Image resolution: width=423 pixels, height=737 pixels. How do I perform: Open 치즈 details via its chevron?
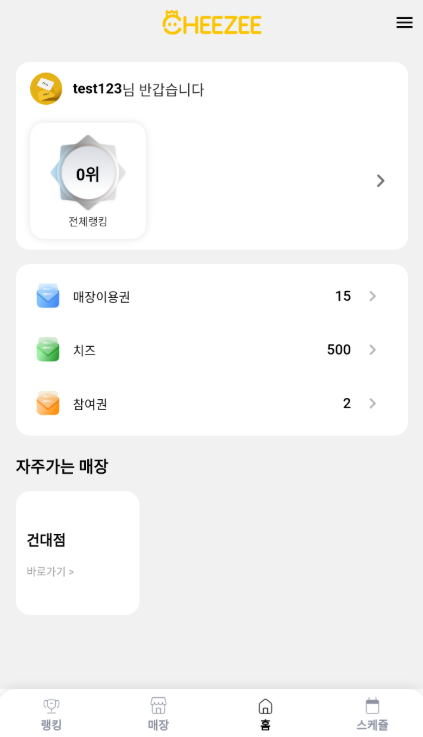373,349
